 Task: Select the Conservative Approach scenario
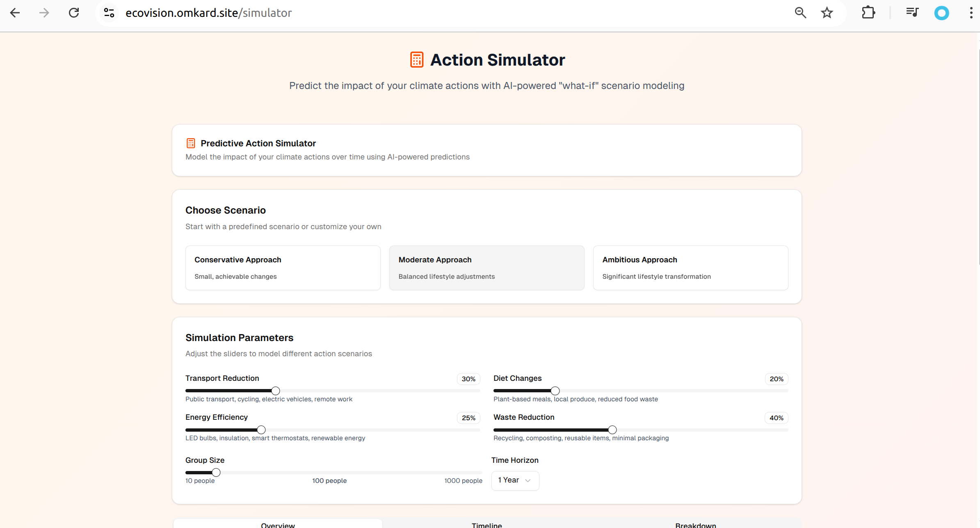[283, 268]
